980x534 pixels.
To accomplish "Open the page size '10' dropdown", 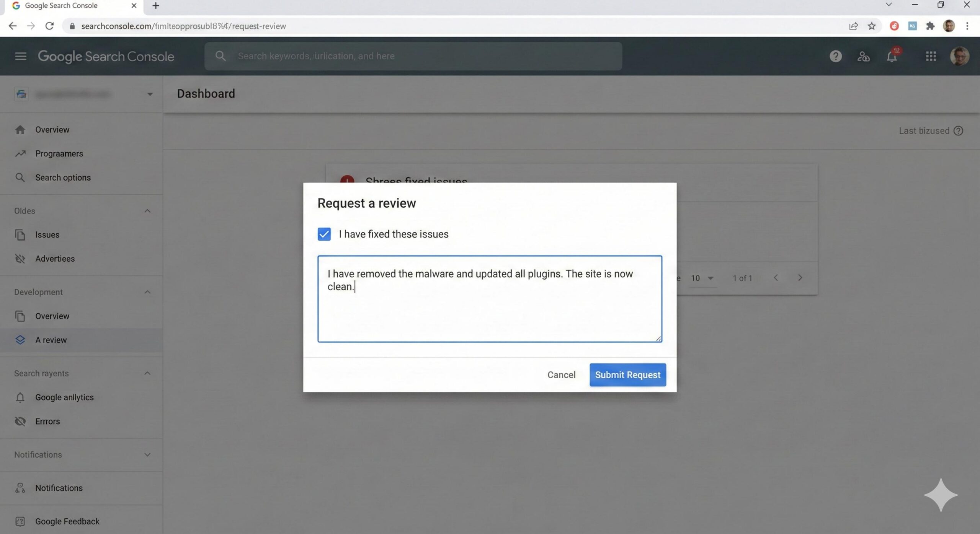I will (701, 278).
